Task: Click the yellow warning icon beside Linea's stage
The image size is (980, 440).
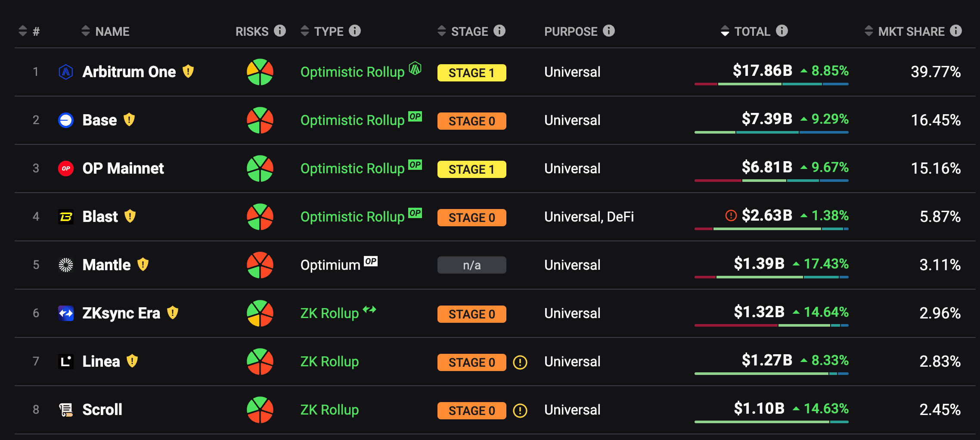Action: [x=520, y=362]
